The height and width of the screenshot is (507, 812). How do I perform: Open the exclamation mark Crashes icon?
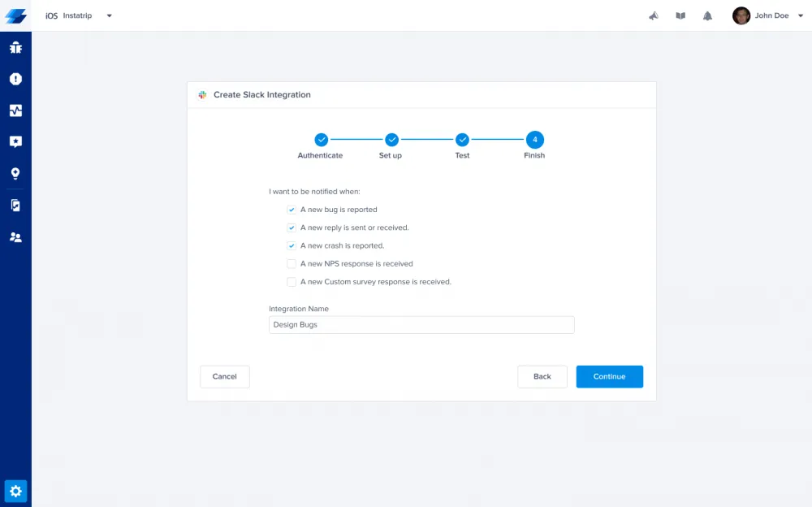tap(15, 79)
